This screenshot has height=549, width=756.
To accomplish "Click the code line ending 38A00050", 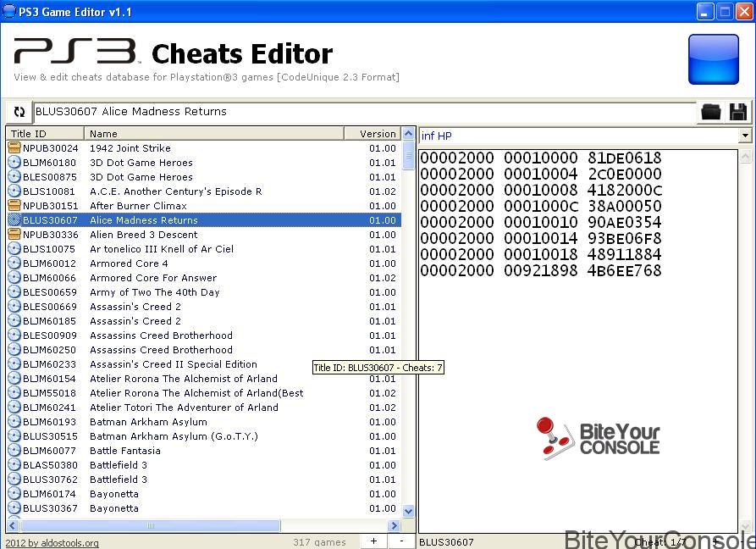I will pos(541,206).
